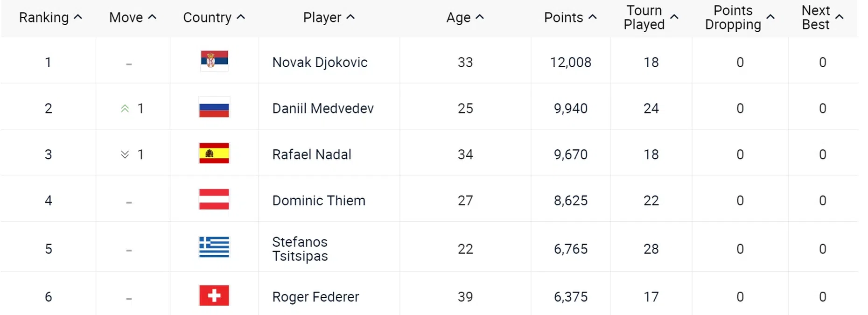Click Nadal's move-down arrow icon
Screen dimensions: 868x315
point(125,154)
